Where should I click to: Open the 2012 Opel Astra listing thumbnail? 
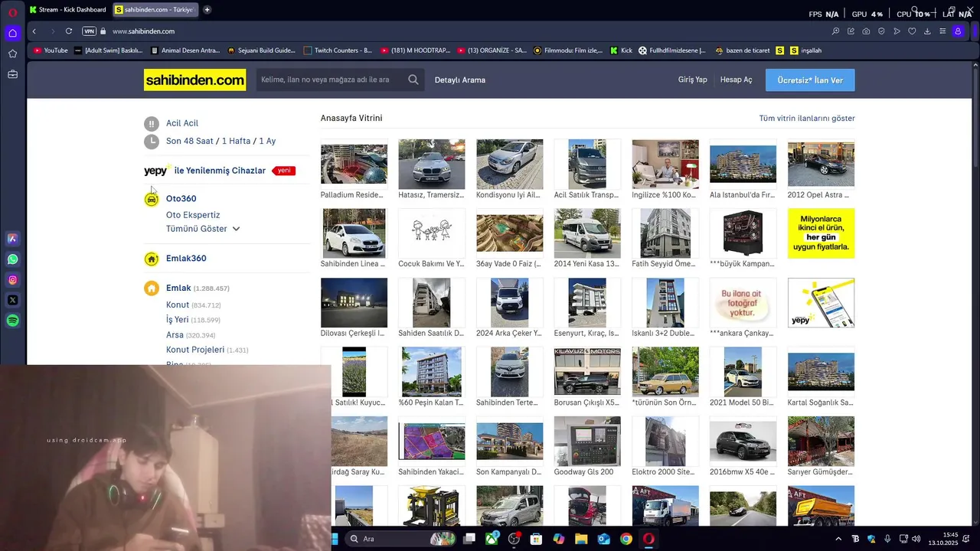(821, 164)
